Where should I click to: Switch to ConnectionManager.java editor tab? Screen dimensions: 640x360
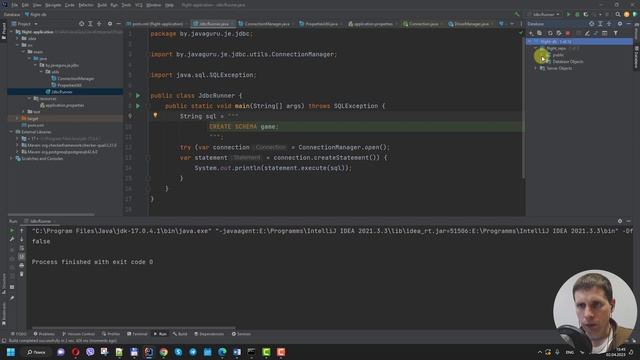(x=264, y=24)
